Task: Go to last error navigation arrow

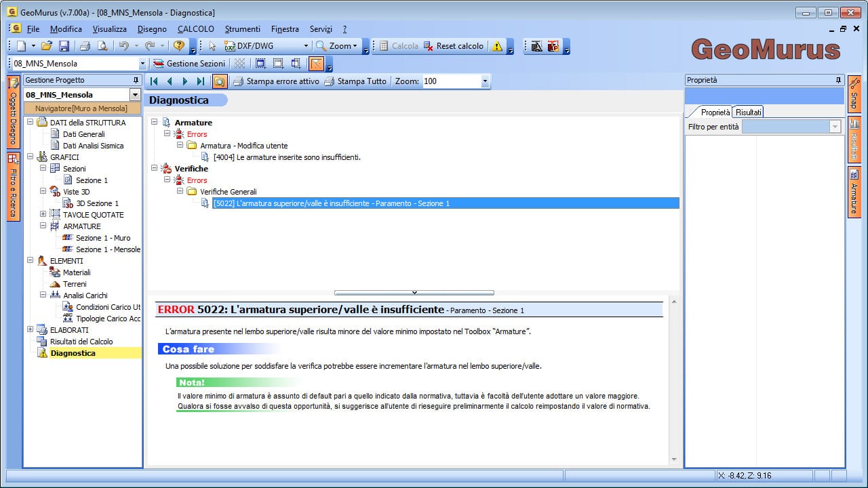Action: [x=200, y=81]
